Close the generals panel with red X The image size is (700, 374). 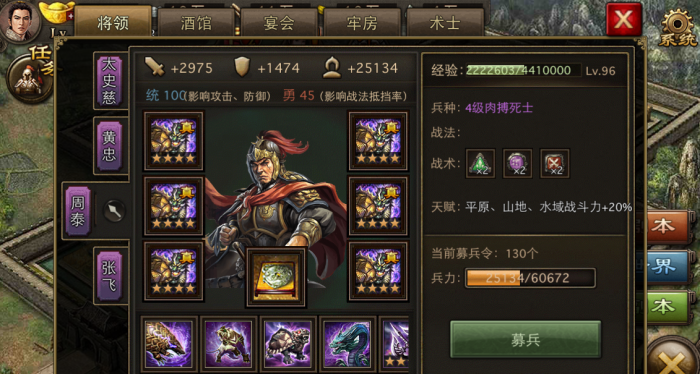click(x=624, y=19)
